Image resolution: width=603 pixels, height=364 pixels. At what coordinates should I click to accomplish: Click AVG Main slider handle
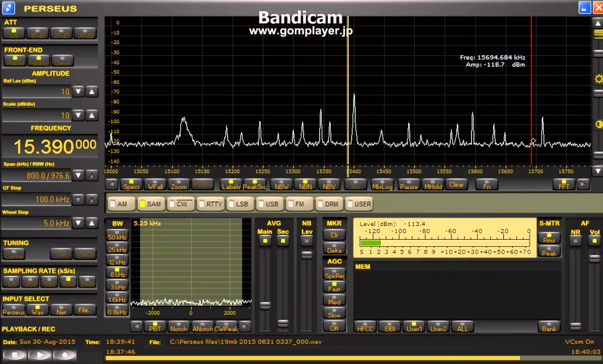[265, 305]
